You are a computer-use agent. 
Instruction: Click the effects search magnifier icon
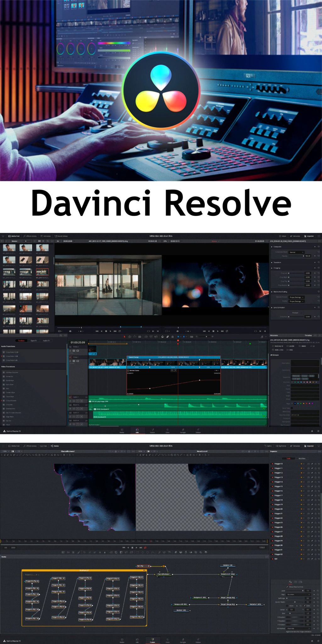pyautogui.click(x=61, y=336)
